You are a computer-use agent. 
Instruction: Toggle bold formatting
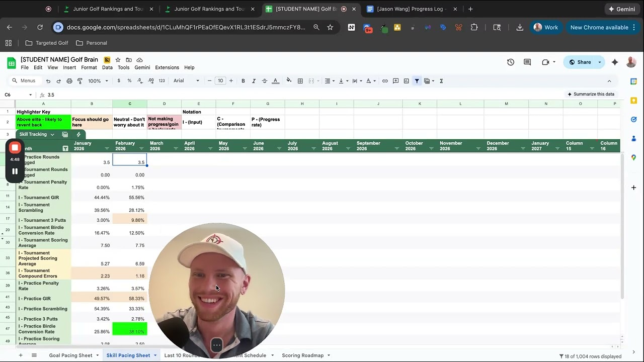(x=243, y=81)
